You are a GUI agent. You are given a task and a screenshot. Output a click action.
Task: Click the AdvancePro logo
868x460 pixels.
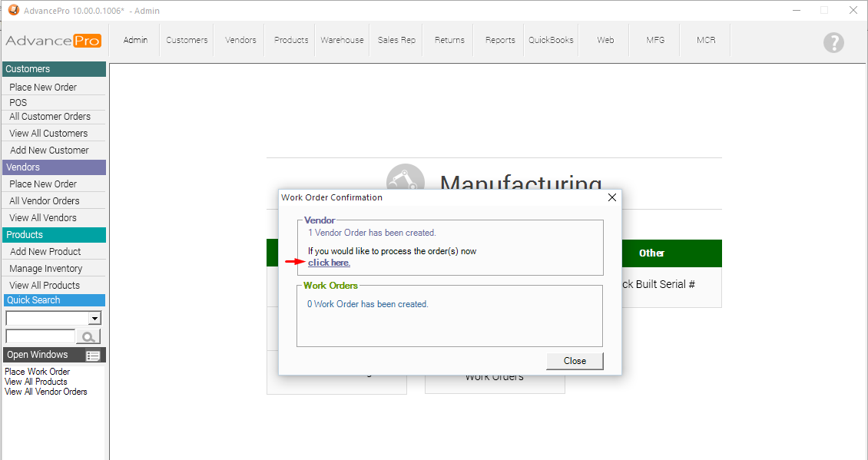tap(53, 41)
